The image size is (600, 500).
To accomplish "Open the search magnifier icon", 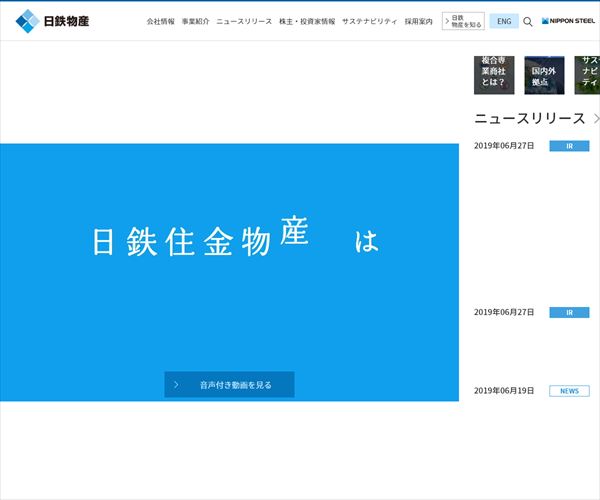I will tap(528, 21).
